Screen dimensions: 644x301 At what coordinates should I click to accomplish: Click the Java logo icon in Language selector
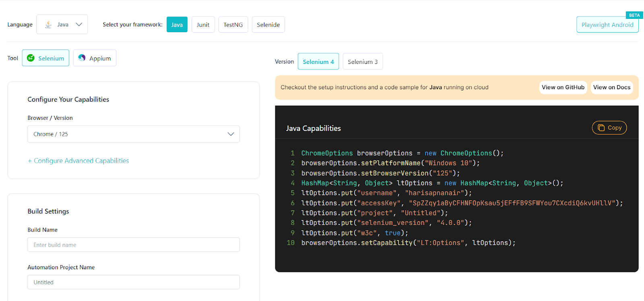(48, 25)
